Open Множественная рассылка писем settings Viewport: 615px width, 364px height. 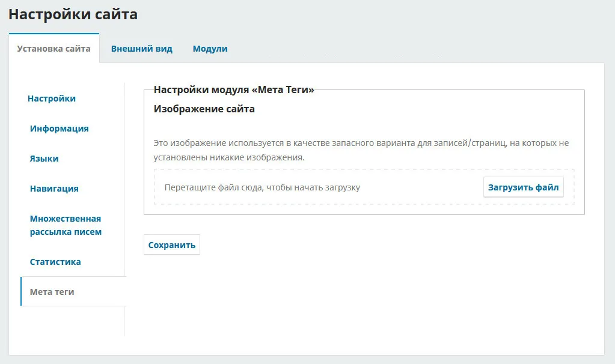(x=66, y=225)
